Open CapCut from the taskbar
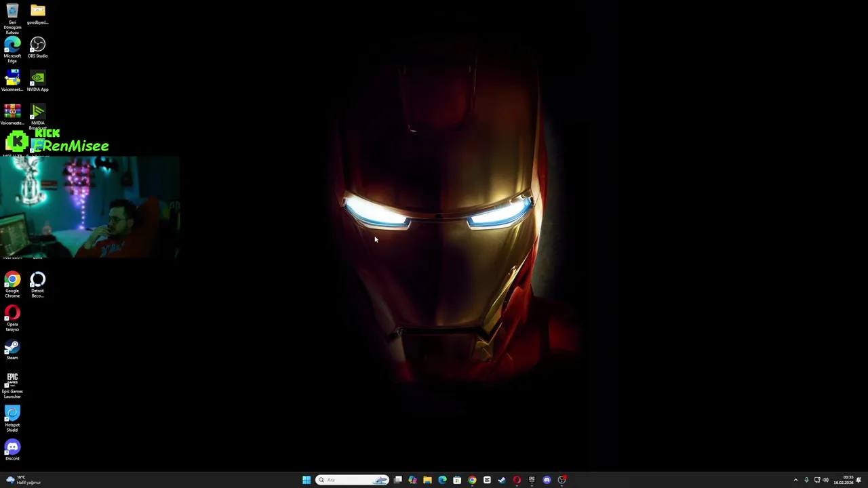The image size is (868, 488). pos(487,480)
